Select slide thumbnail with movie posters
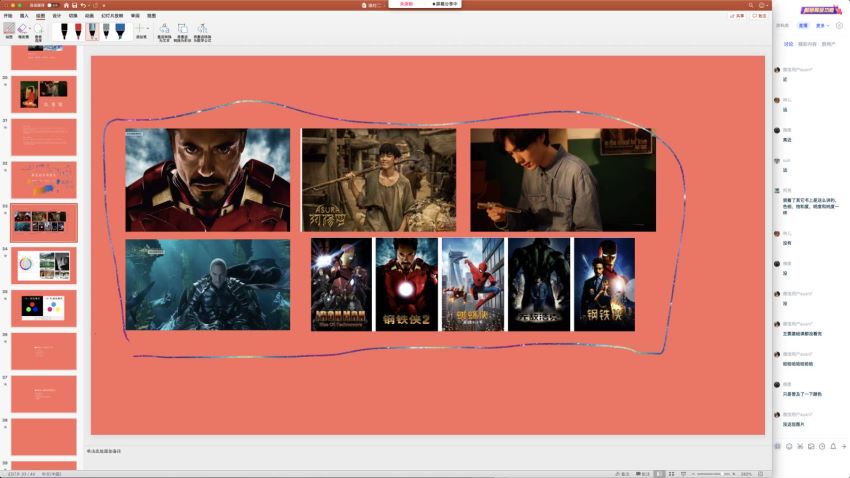Screen dimensions: 850x478 [44, 222]
